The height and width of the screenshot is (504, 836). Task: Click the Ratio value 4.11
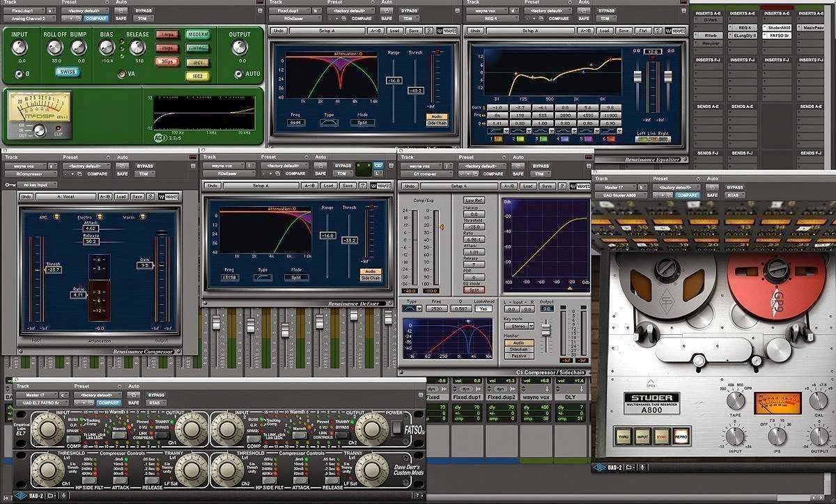[x=77, y=295]
